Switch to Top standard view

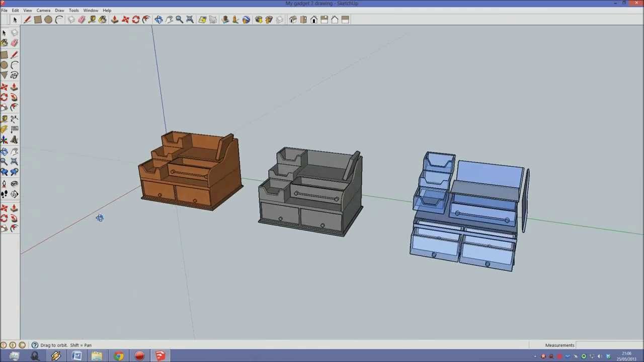click(303, 20)
